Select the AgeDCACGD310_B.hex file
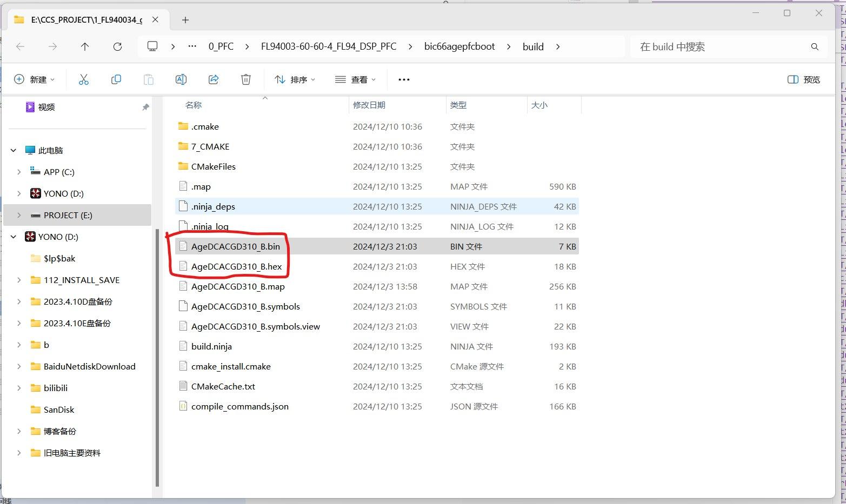This screenshot has height=504, width=846. 236,266
